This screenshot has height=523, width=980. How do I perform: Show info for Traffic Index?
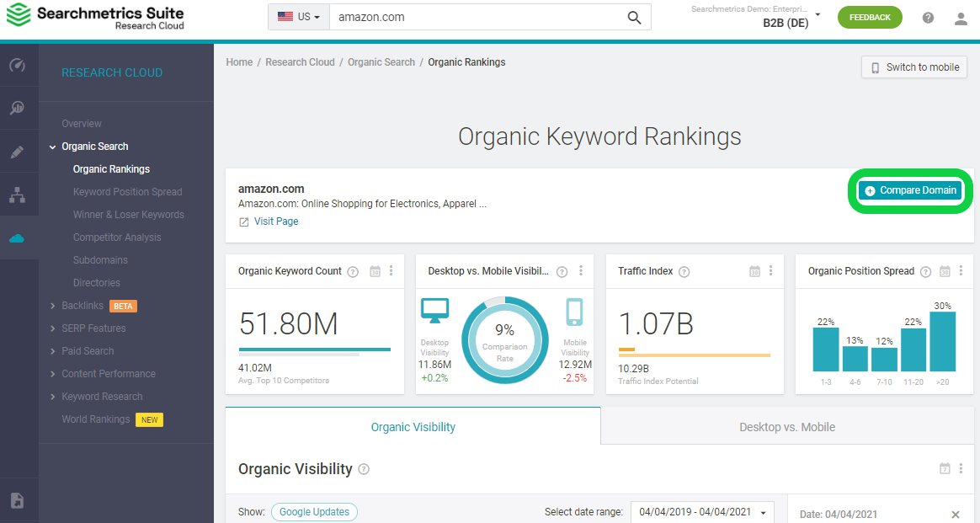coord(684,272)
